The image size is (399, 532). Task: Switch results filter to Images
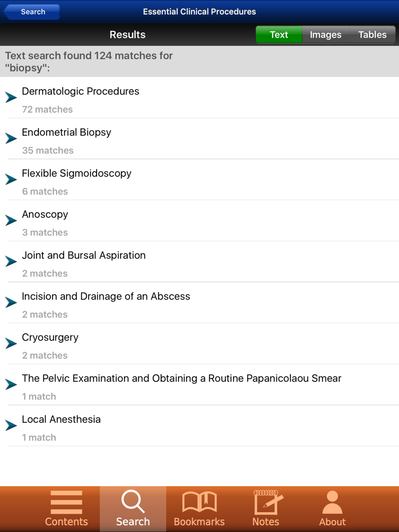tap(326, 35)
